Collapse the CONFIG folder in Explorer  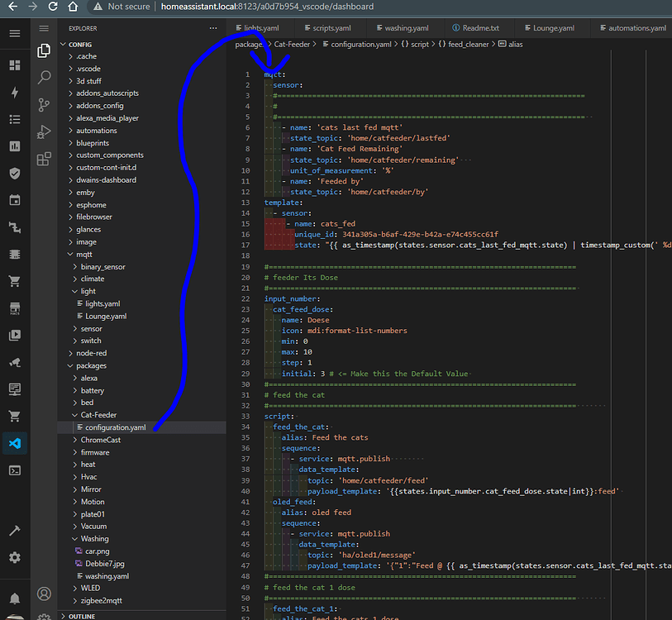pos(78,44)
